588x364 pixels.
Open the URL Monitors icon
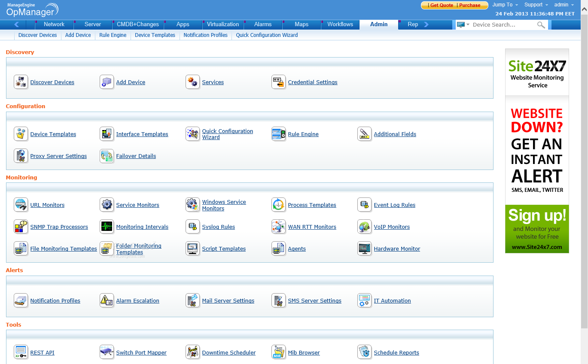[x=21, y=205]
